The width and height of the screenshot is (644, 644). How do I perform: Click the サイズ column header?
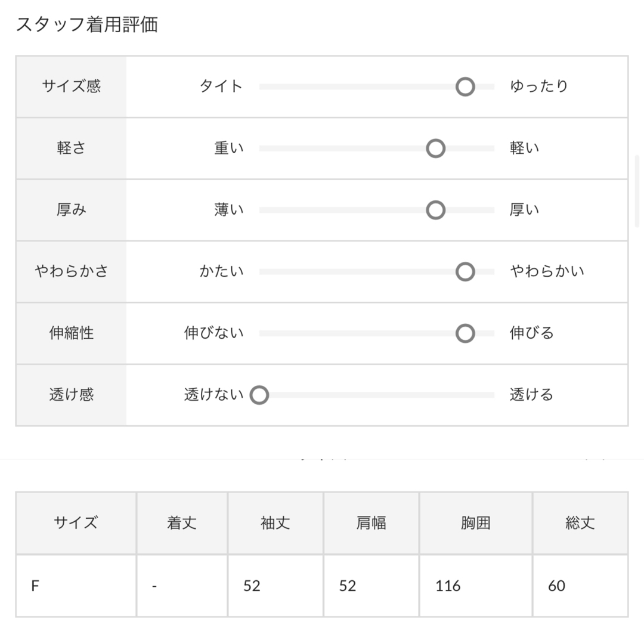click(x=76, y=523)
